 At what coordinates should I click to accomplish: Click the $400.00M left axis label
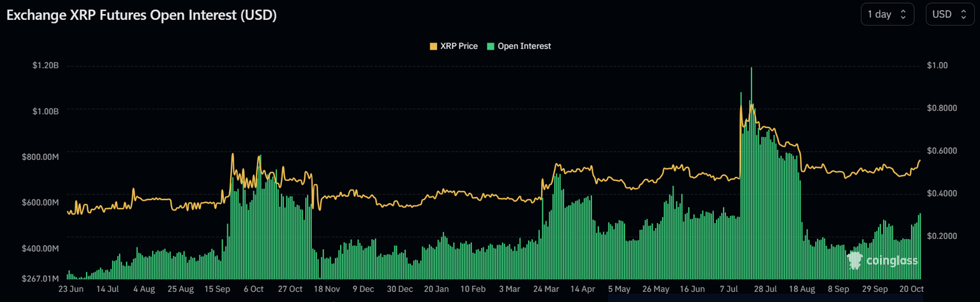coord(40,248)
